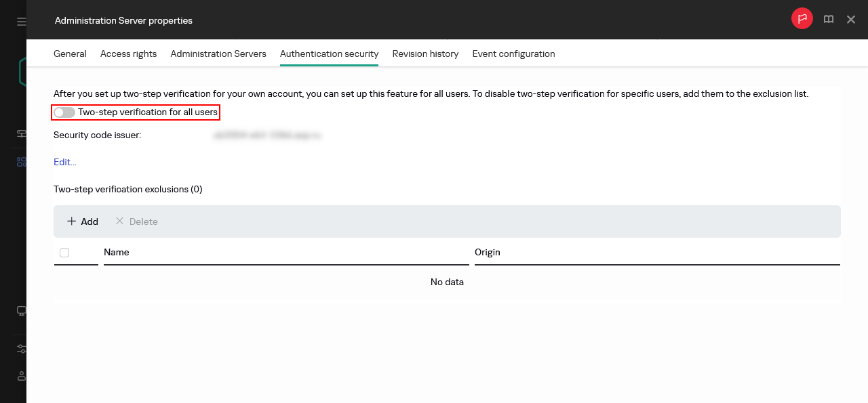This screenshot has width=868, height=403.
Task: View the Revision history tab
Action: (425, 54)
